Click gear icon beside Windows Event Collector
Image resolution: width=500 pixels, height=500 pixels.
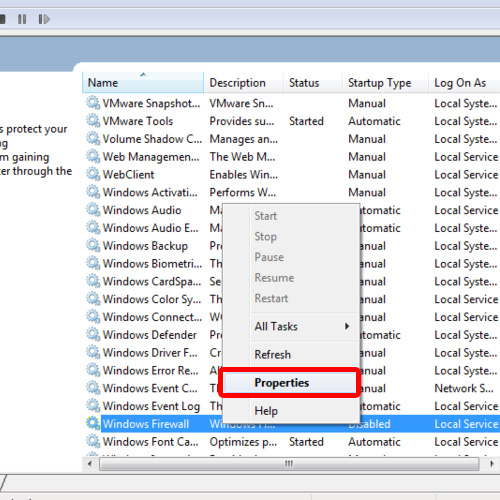pos(93,388)
